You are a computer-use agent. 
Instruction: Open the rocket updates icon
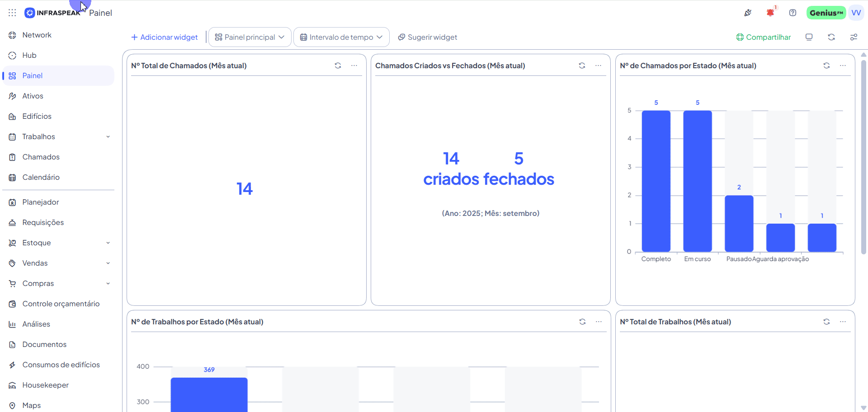click(x=748, y=13)
